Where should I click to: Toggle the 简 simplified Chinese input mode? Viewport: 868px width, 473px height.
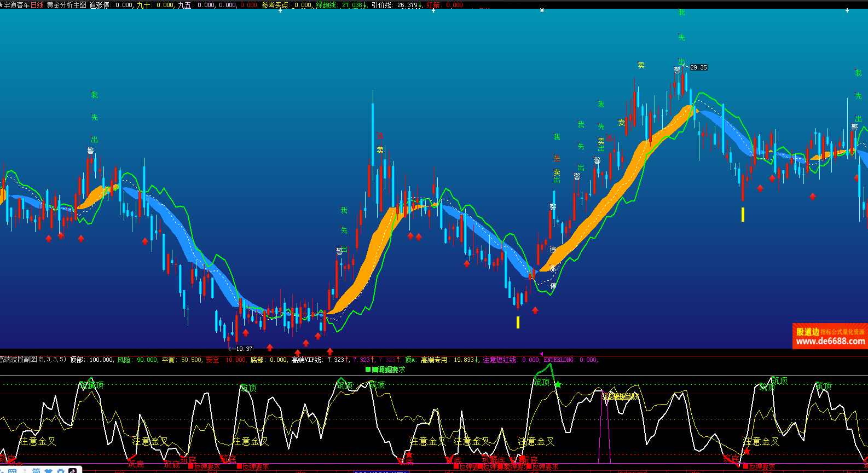(36, 471)
